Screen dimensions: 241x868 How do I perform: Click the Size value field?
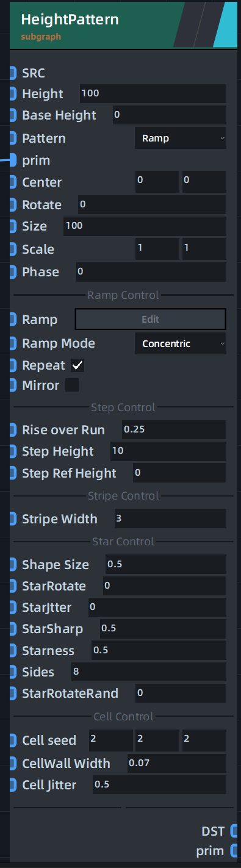point(145,226)
